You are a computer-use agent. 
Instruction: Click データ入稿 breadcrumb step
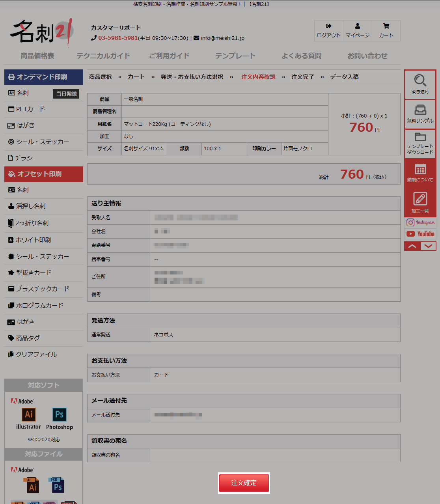pos(344,77)
